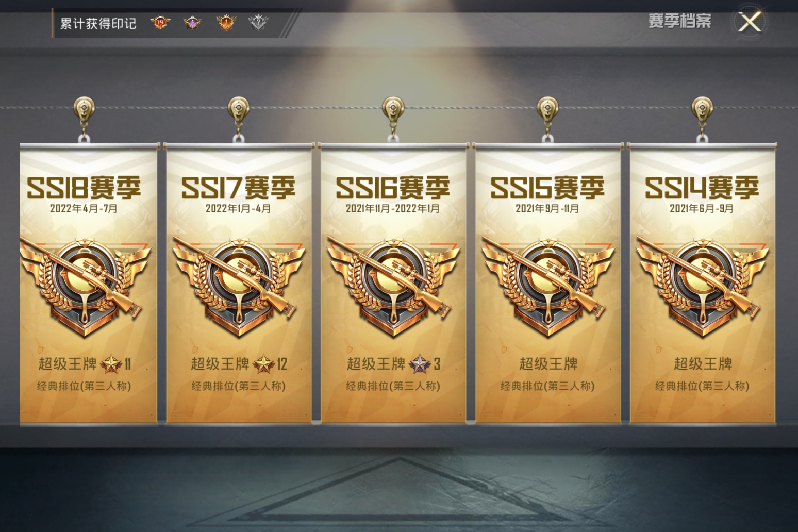Close the season archive screen
The image size is (798, 532).
coord(750,22)
